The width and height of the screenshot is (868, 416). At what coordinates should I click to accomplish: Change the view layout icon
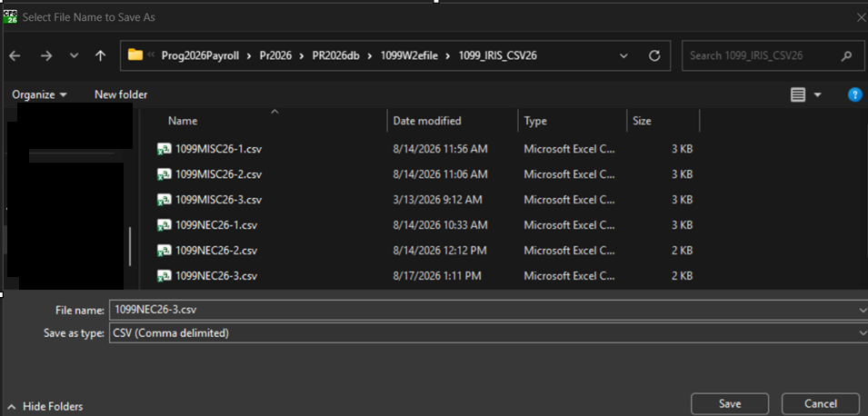click(x=798, y=95)
